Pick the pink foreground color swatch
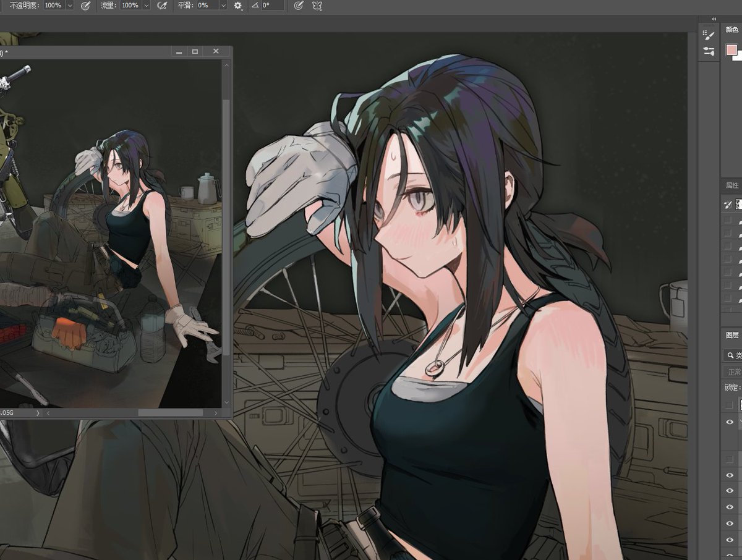742x560 pixels. pyautogui.click(x=731, y=49)
